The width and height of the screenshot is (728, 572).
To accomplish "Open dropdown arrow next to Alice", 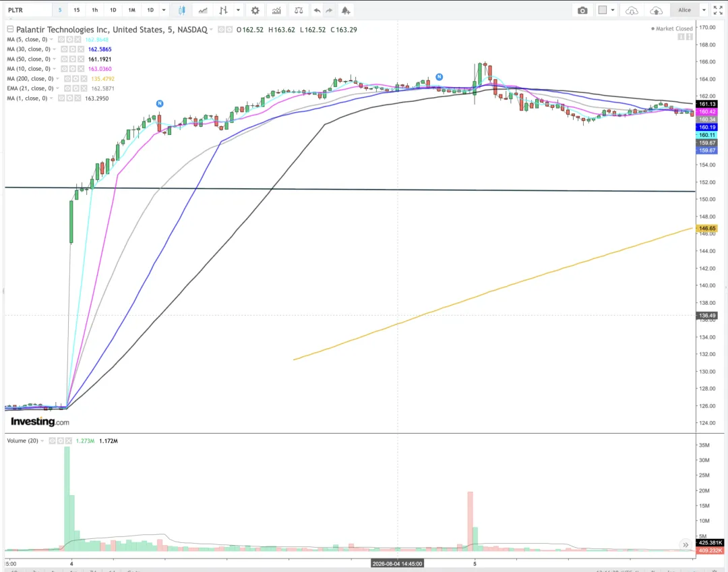I will tap(704, 10).
